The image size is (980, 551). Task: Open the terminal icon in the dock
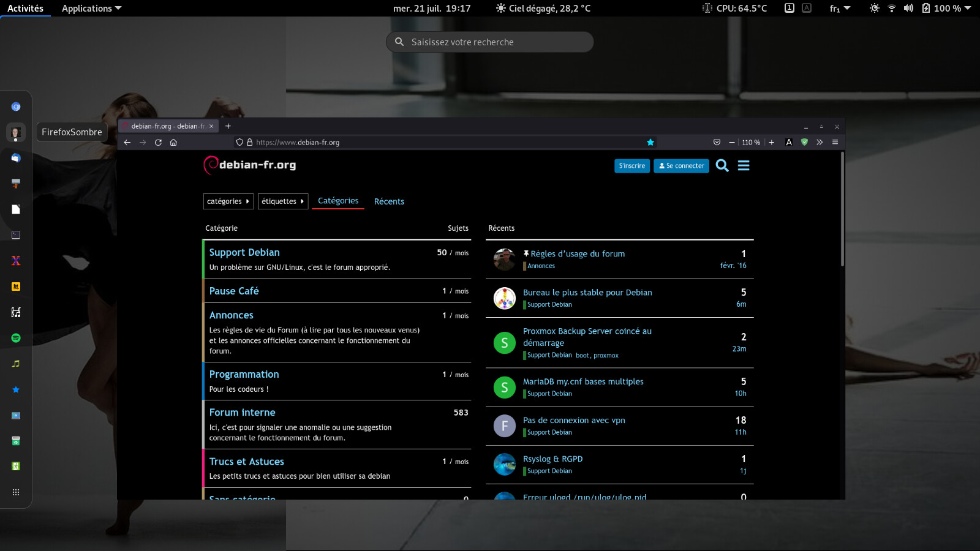(16, 235)
